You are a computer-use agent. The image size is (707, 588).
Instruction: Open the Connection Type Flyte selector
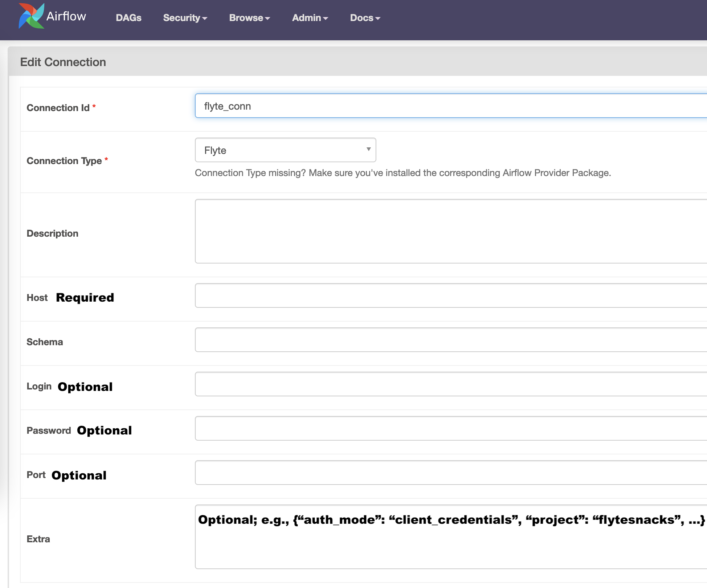(x=279, y=150)
